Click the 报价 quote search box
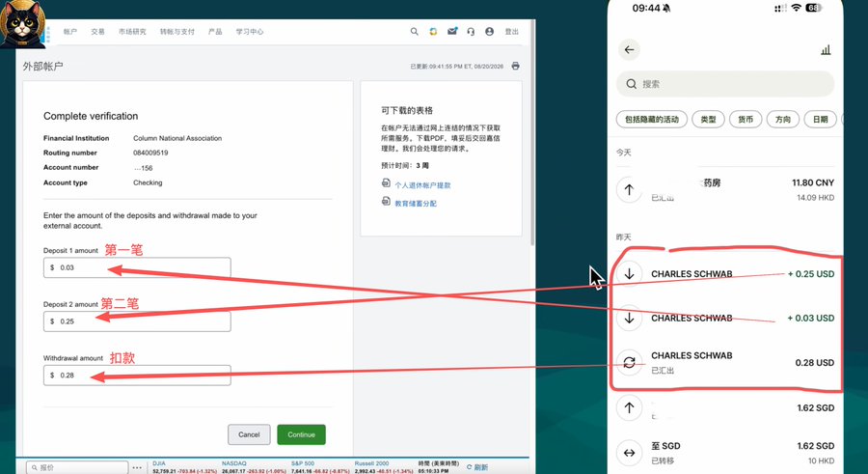Screen dimensions: 868x474 [77, 468]
